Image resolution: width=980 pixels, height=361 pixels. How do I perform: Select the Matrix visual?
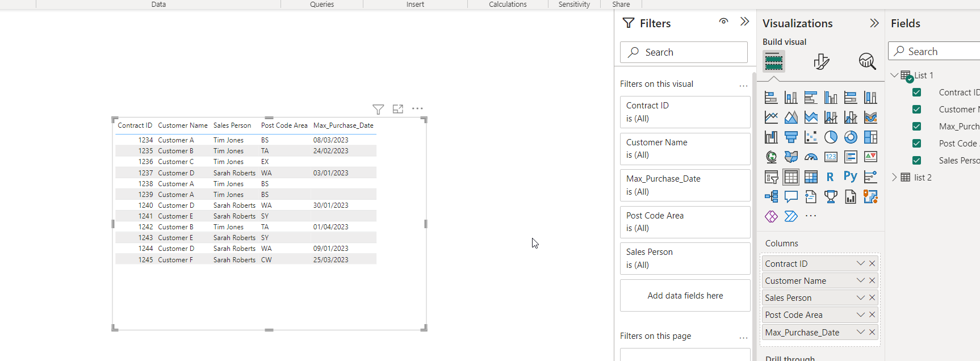point(811,177)
